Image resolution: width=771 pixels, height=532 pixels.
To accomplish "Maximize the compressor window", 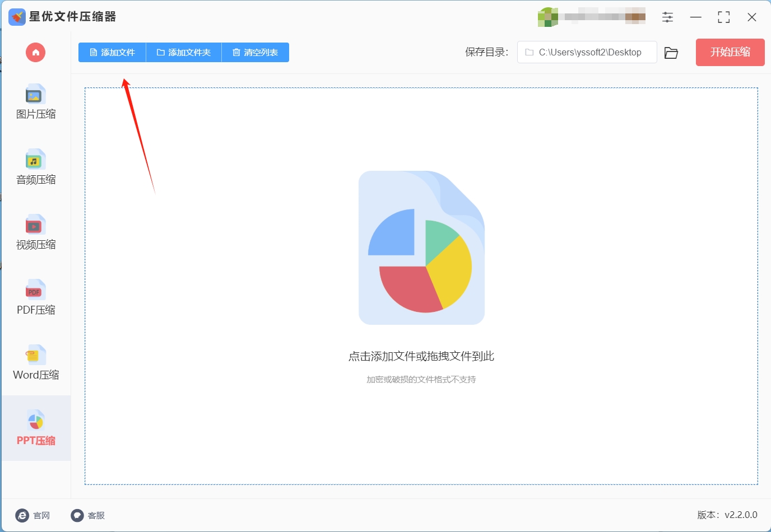I will [724, 17].
